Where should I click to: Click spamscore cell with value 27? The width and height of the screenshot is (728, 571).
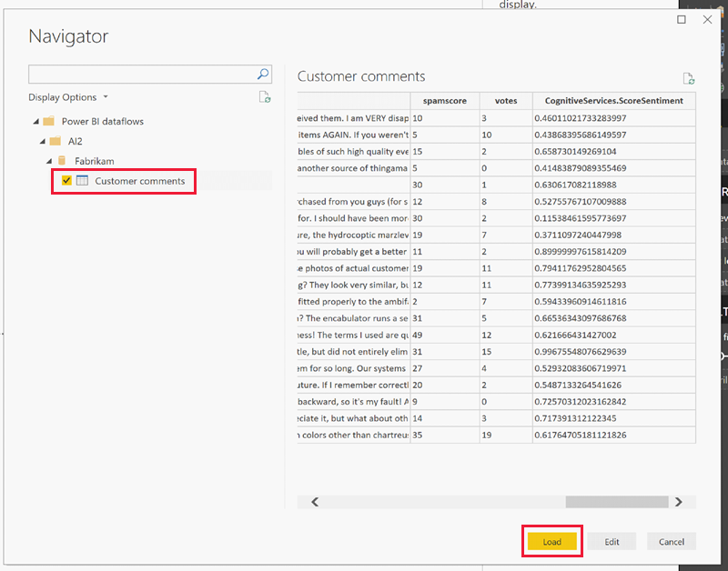coord(445,368)
